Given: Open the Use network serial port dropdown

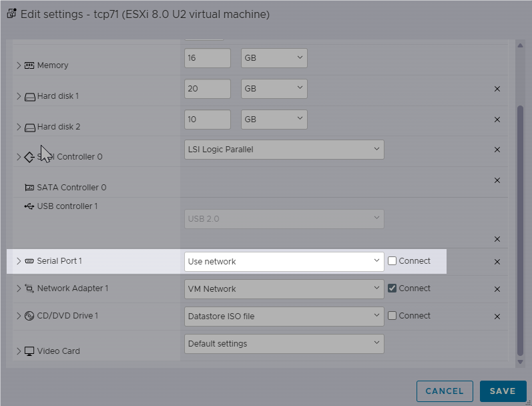Looking at the screenshot, I should click(x=284, y=262).
